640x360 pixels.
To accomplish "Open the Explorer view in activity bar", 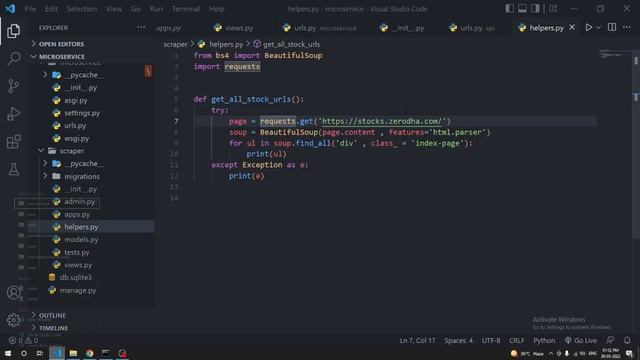I will tap(13, 31).
